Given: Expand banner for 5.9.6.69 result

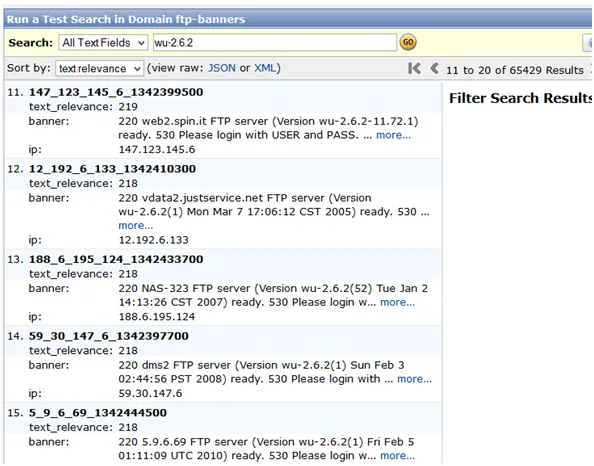Looking at the screenshot, I should coord(397,456).
